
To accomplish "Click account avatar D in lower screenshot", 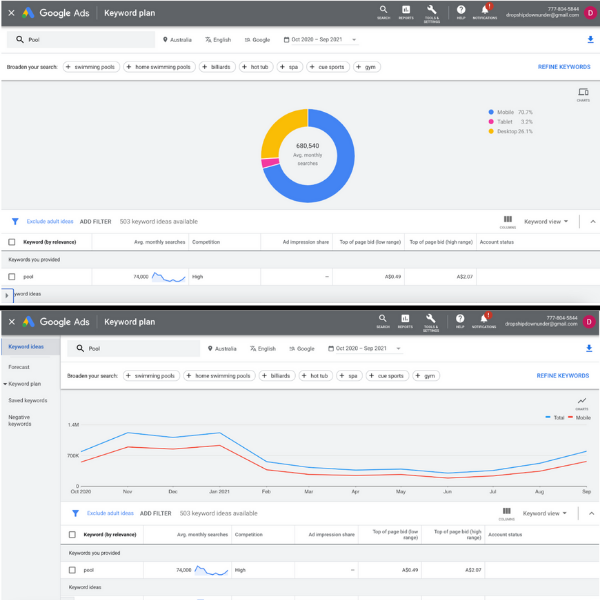I will coord(589,322).
